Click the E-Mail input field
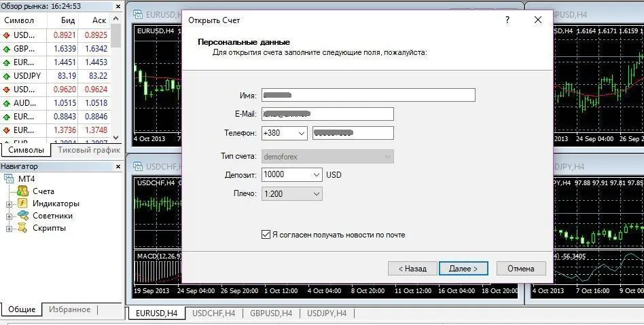Viewport: 644px width, 325px height. (327, 114)
